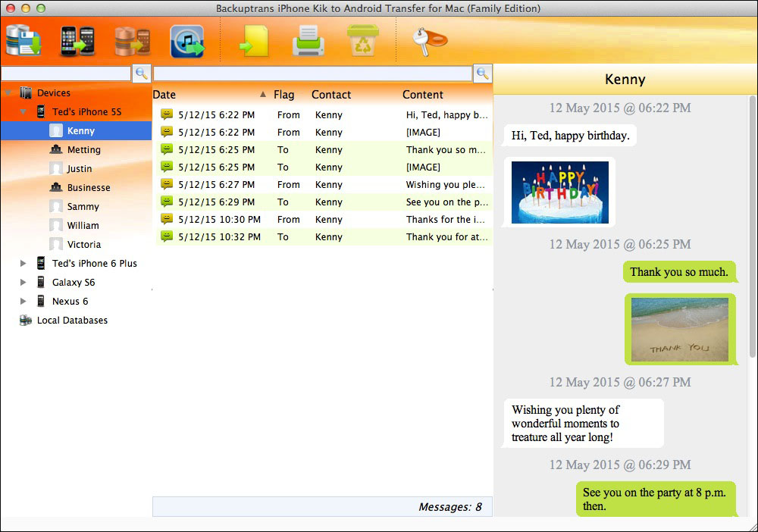This screenshot has height=532, width=758.
Task: Click the Businesse group chat icon
Action: (56, 187)
